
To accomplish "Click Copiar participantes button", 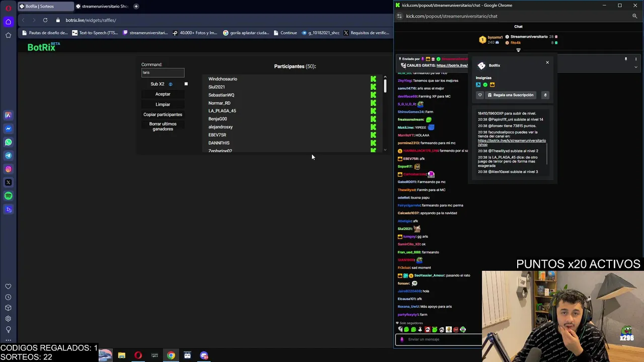I will click(x=163, y=115).
